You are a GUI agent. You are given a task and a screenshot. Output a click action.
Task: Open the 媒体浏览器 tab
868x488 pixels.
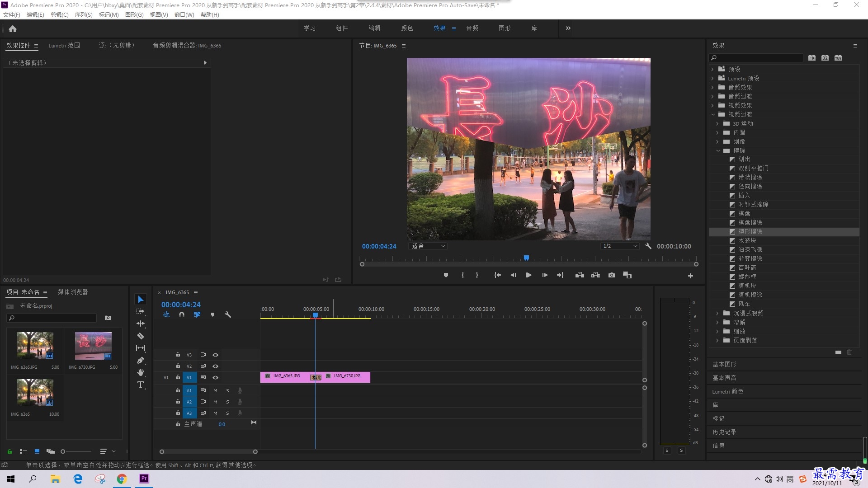click(x=73, y=292)
